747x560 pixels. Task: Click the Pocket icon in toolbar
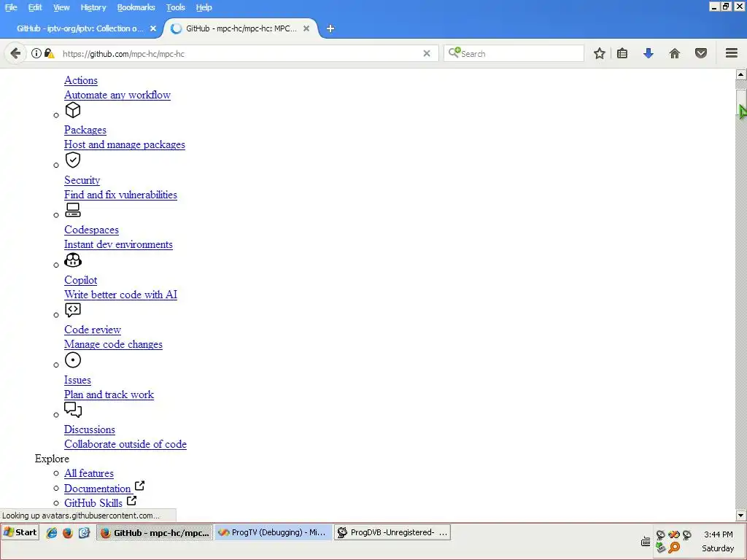pos(701,53)
